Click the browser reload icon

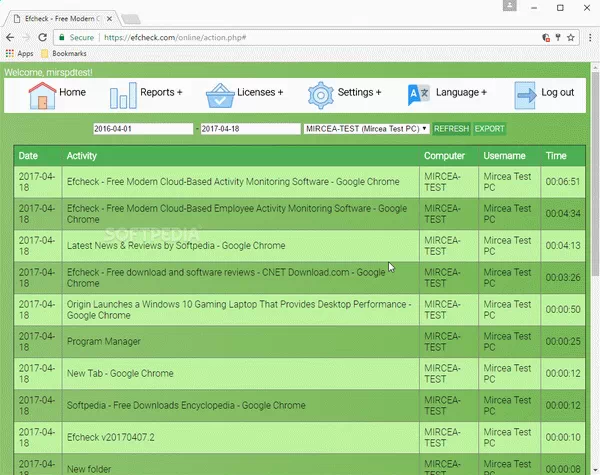(x=44, y=36)
